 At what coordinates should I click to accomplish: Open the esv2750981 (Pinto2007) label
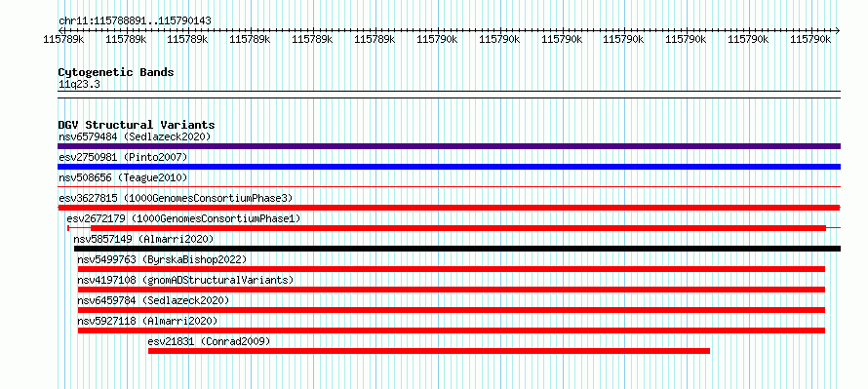[x=123, y=157]
